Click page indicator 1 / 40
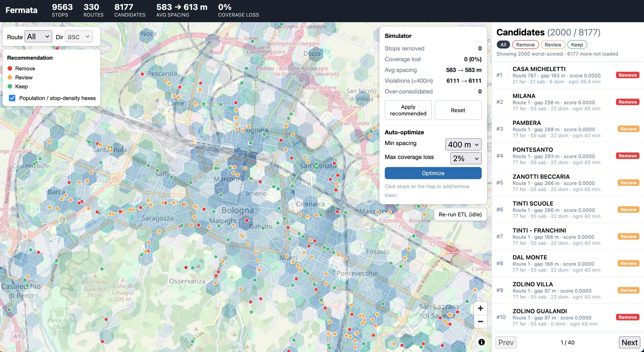Screen dimensions: 644x352 [567, 343]
